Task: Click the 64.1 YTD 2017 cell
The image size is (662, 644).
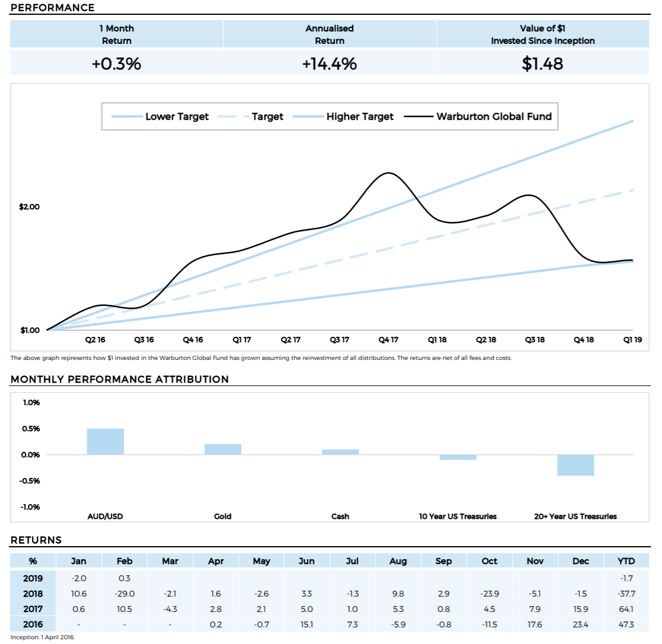Action: pos(626,610)
